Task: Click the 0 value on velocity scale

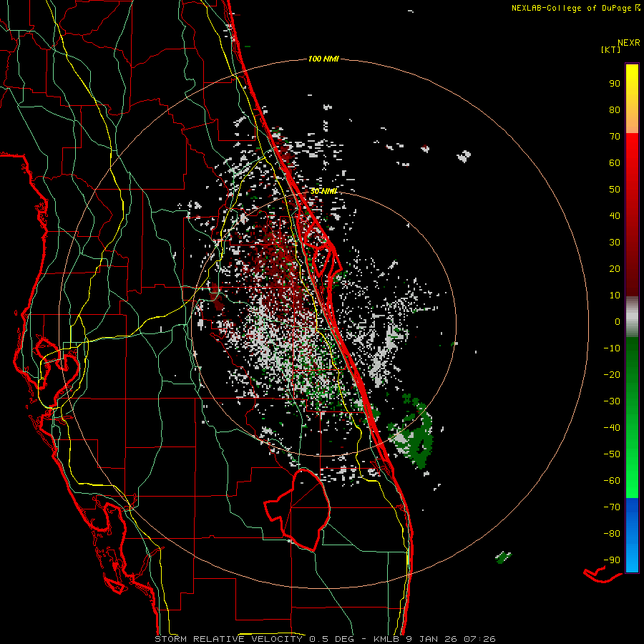Action: pyautogui.click(x=618, y=321)
